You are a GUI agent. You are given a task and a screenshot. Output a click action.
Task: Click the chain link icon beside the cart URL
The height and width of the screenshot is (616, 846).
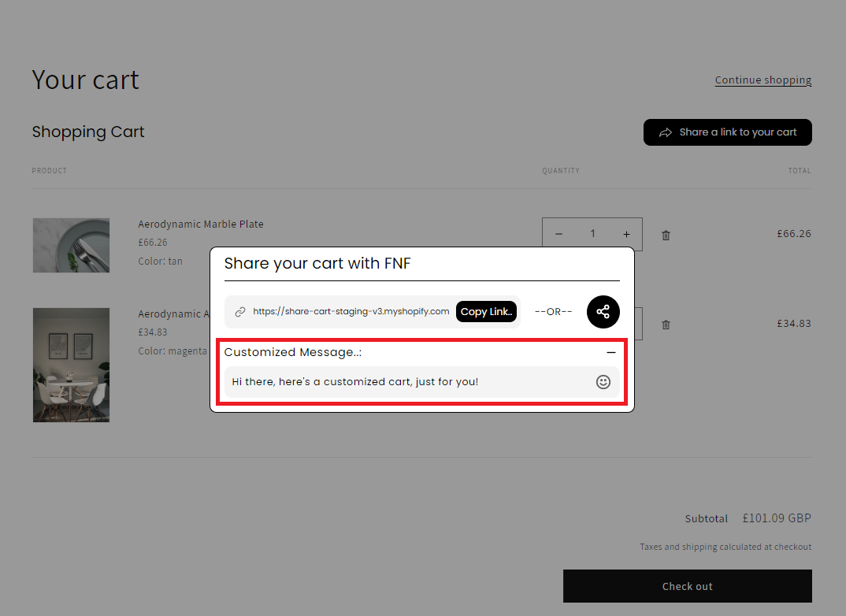pyautogui.click(x=237, y=311)
